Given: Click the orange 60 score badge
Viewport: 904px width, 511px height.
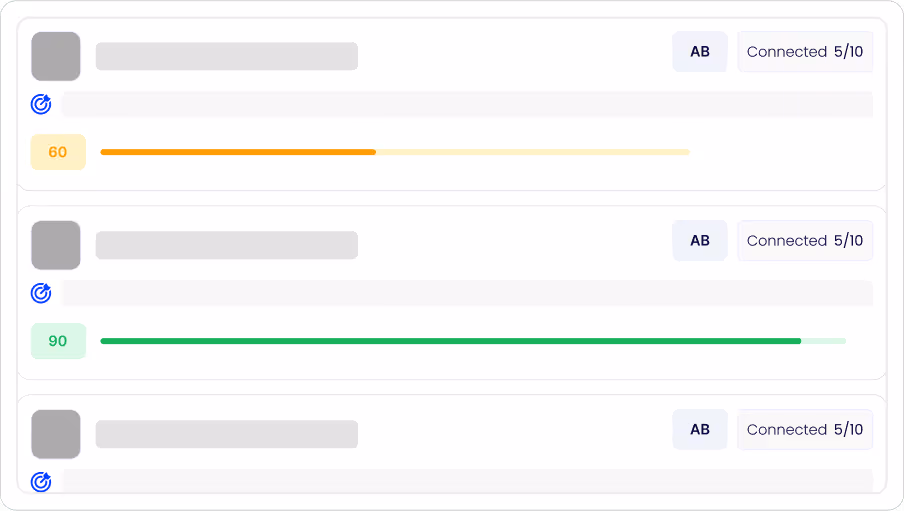Looking at the screenshot, I should [58, 152].
